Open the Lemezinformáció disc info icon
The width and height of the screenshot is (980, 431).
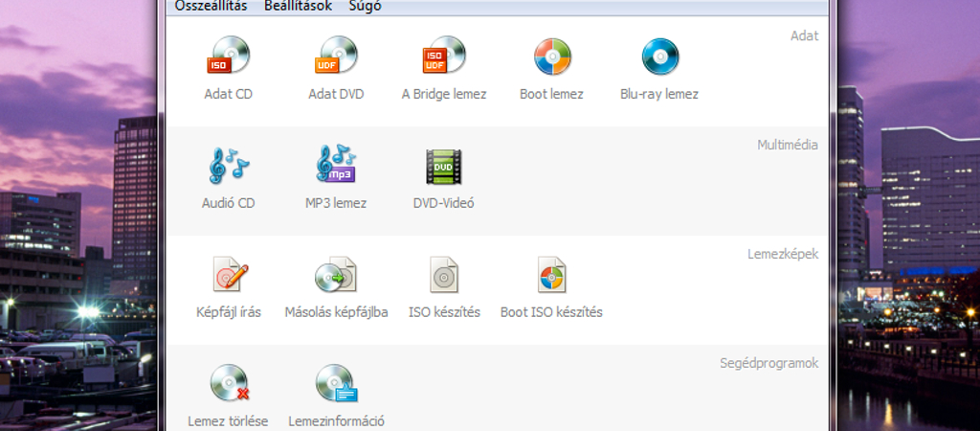click(336, 383)
